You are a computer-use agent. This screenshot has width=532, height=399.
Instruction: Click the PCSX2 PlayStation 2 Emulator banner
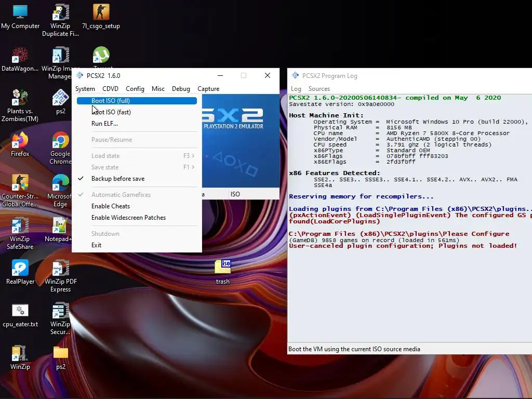tap(241, 141)
